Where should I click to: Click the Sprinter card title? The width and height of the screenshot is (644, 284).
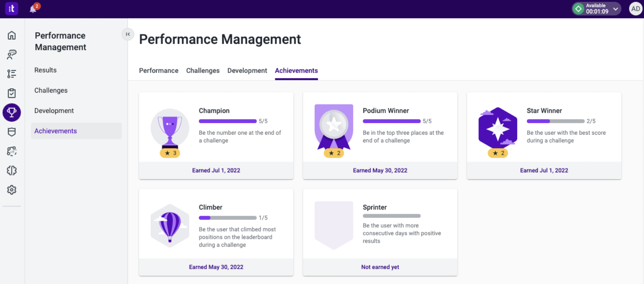375,207
